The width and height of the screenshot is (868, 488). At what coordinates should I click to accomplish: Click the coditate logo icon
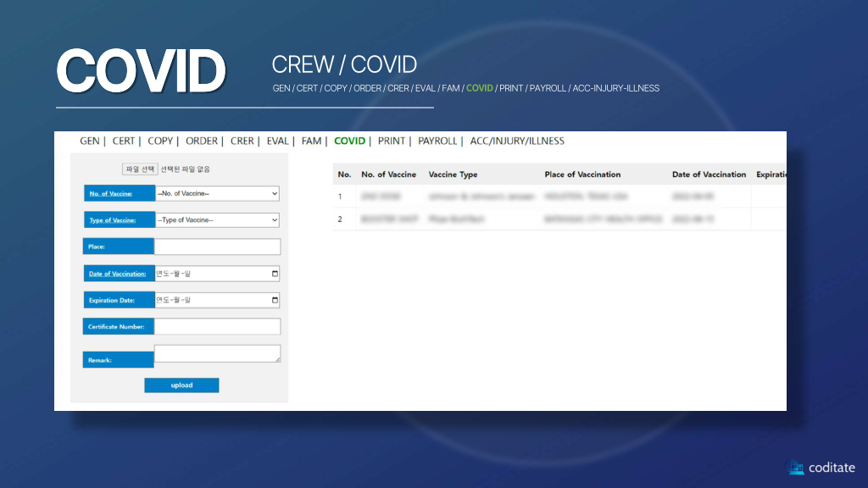click(795, 467)
